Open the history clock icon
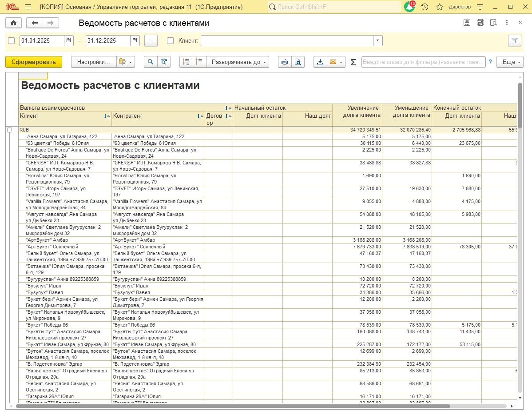The width and height of the screenshot is (532, 415). coord(425,7)
